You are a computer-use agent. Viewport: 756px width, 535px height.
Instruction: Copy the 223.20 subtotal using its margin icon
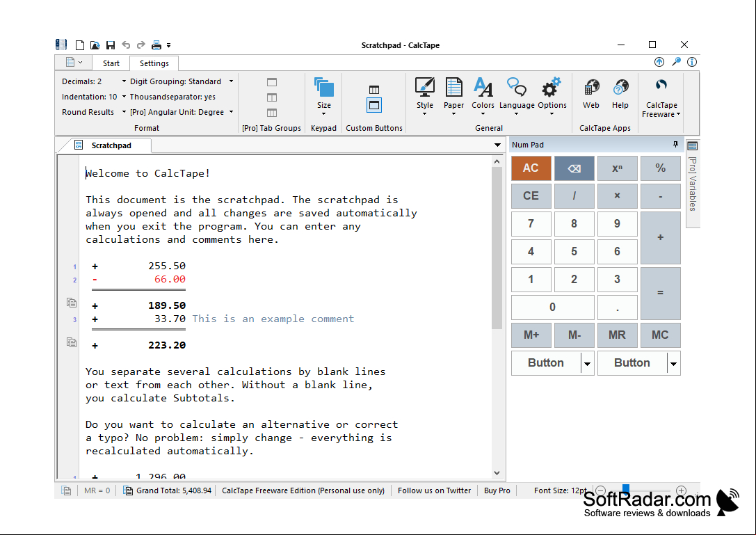(x=72, y=342)
